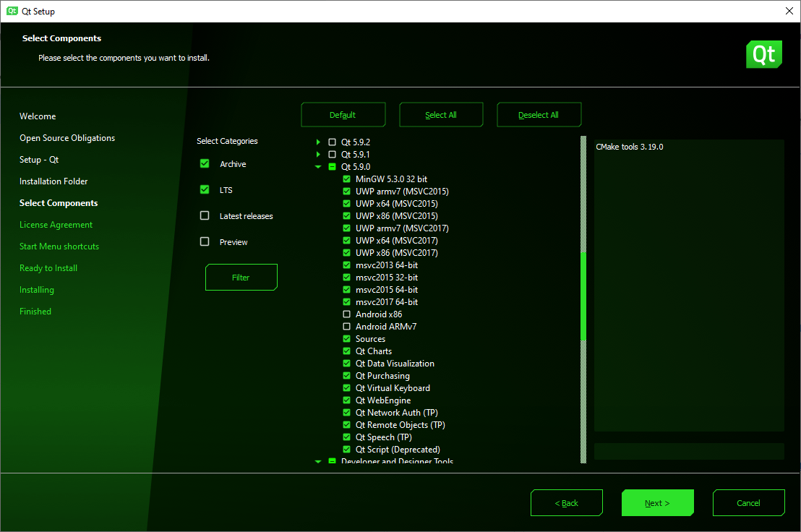Image resolution: width=801 pixels, height=532 pixels.
Task: Uncheck UWP armv7 (MSVC2015) component
Action: click(x=346, y=191)
